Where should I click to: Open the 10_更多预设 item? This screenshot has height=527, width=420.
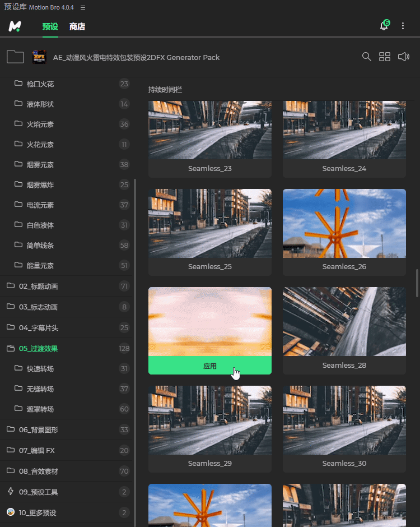67,513
